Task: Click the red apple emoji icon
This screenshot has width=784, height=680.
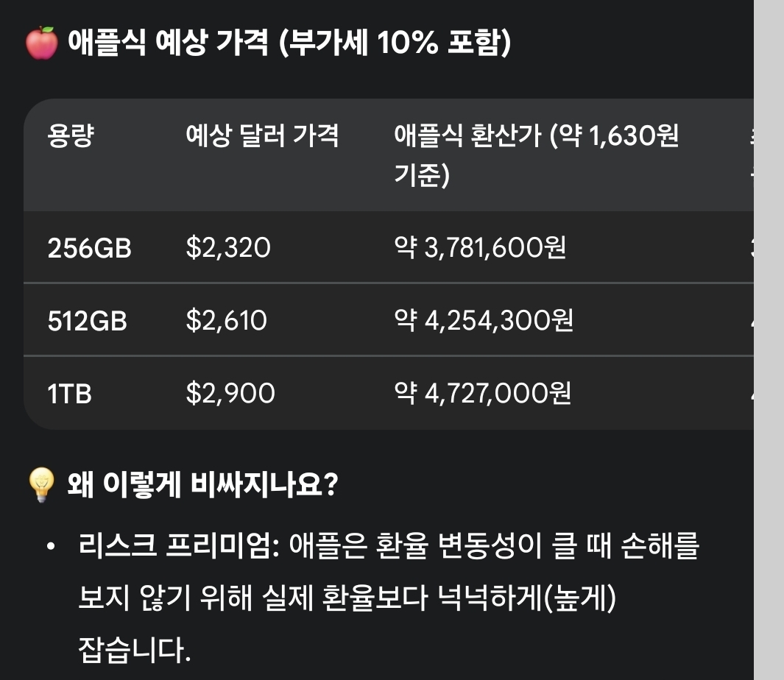Action: (x=40, y=44)
